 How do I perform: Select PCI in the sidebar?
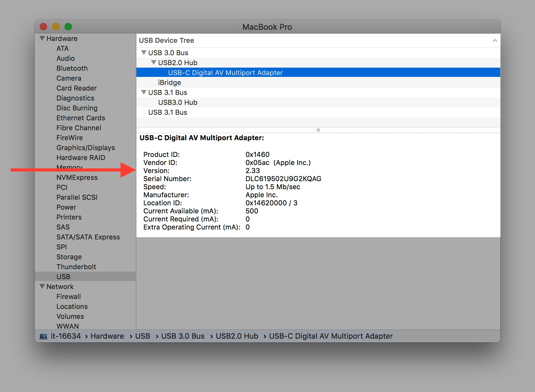(x=62, y=188)
